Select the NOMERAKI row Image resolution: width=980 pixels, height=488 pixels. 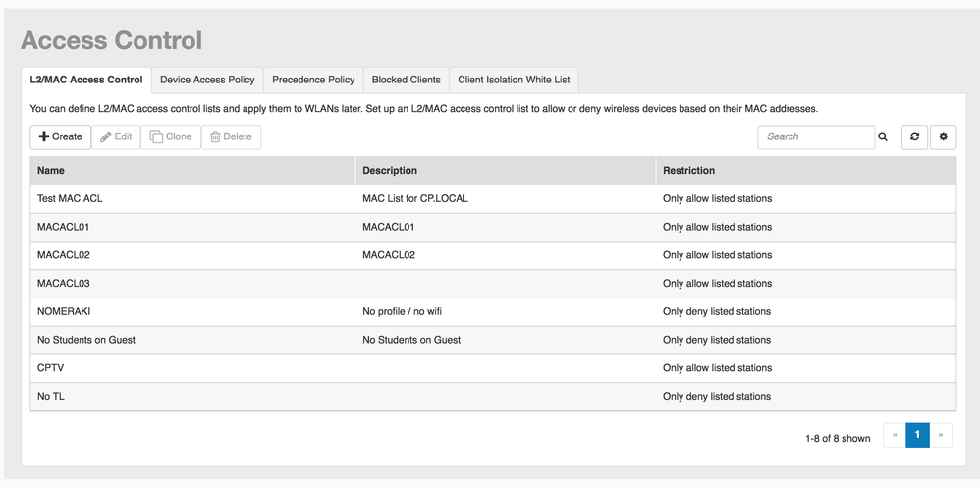66,312
